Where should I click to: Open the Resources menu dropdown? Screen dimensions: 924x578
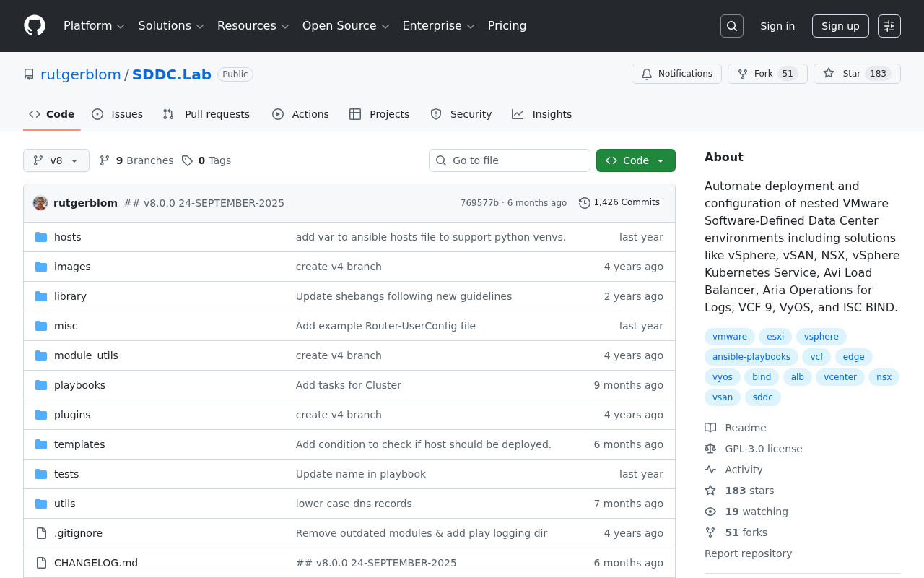pos(252,26)
